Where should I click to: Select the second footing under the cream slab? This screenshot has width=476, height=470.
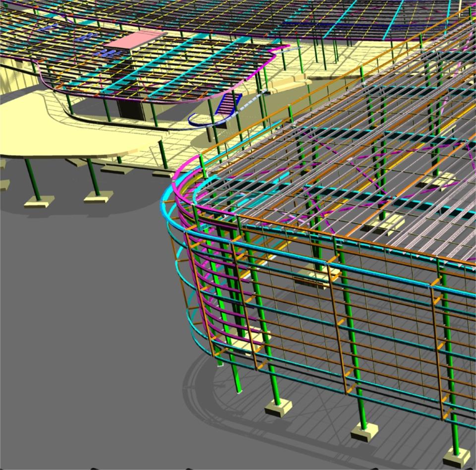point(98,197)
